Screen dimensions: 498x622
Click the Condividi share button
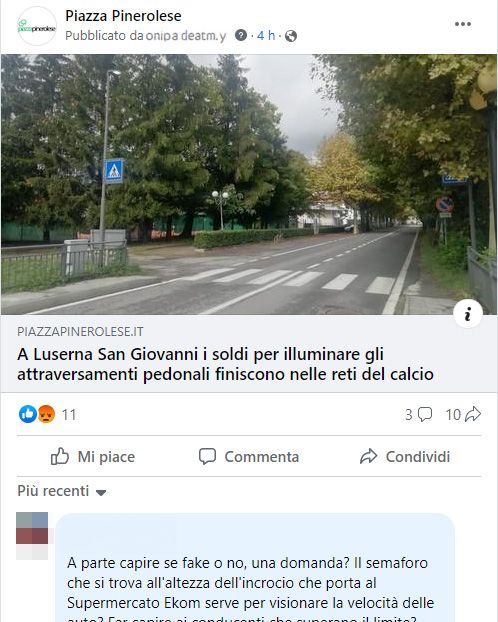click(x=405, y=457)
